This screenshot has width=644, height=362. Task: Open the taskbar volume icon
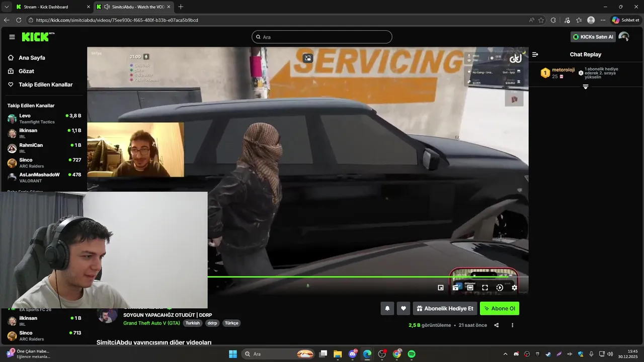[x=610, y=354]
